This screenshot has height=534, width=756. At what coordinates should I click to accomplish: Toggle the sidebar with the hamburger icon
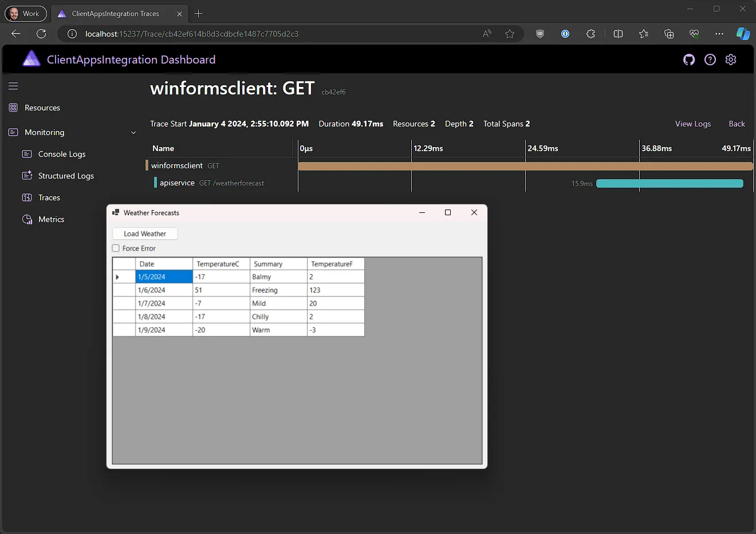click(x=13, y=86)
